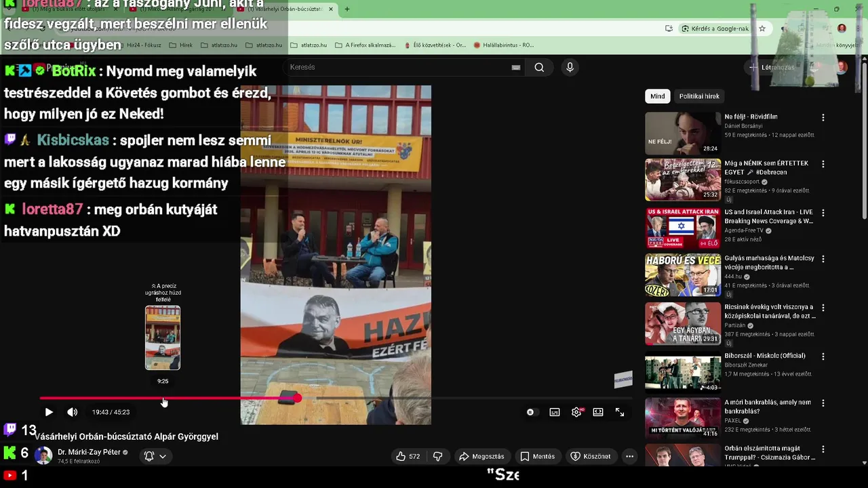Click the BotRix username in chat overlay
Screen dimensions: 868x488
coord(74,70)
